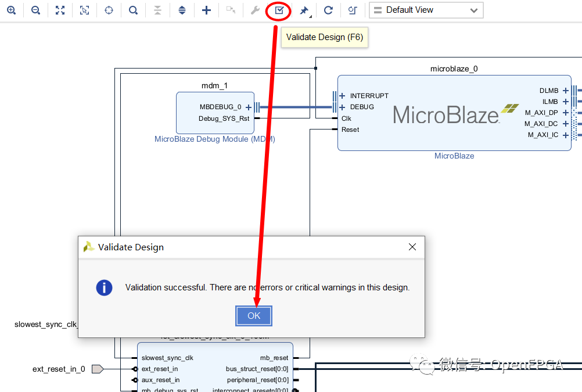Viewport: 582px width, 392px height.
Task: Regenerate the layout with refresh icon
Action: (328, 10)
